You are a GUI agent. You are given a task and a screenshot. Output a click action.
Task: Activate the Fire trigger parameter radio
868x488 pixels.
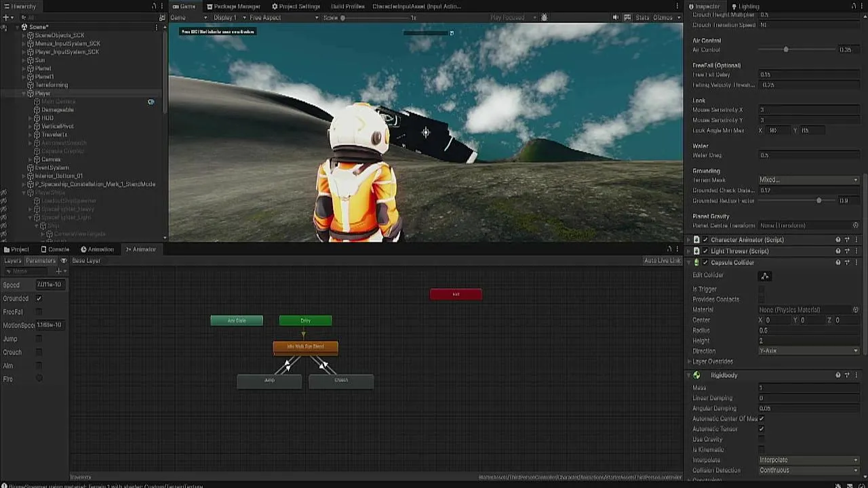pyautogui.click(x=39, y=379)
